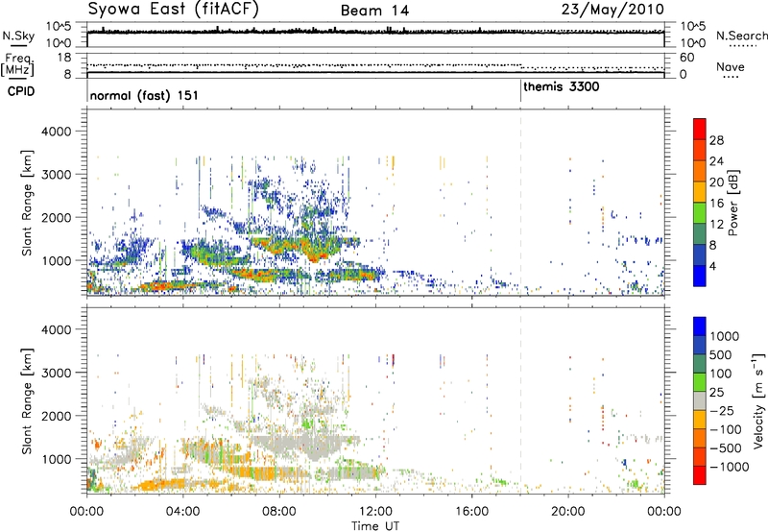Click the "28" label on the Power colorbar

point(716,140)
